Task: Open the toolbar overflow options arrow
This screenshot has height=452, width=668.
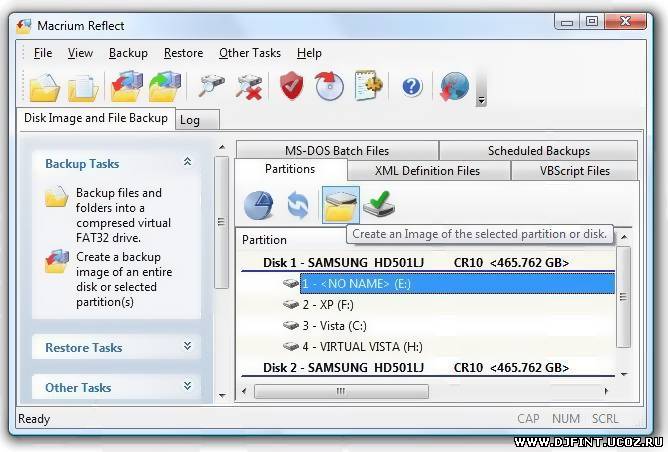Action: click(481, 101)
